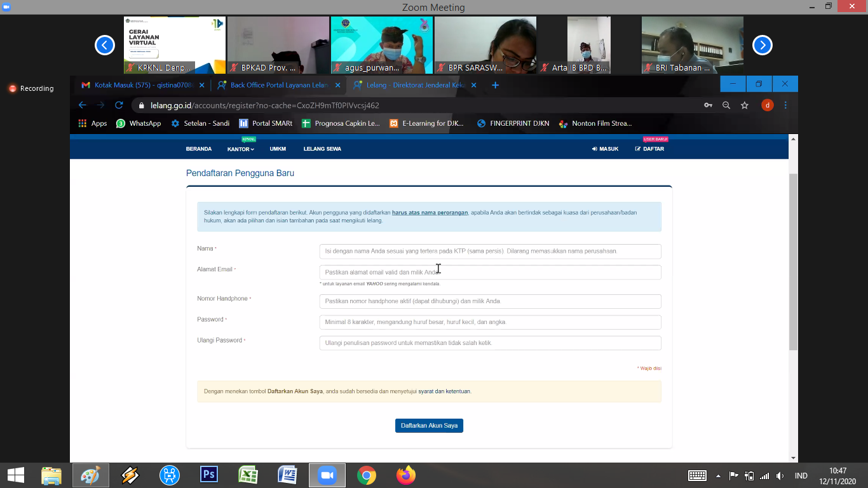
Task: Click the page vertical scrollbar
Action: (x=793, y=261)
